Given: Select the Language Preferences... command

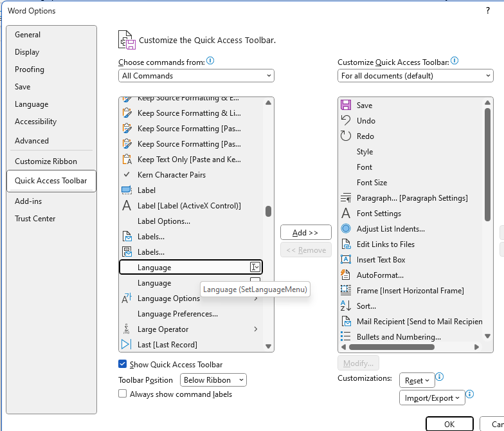Looking at the screenshot, I should [190, 314].
